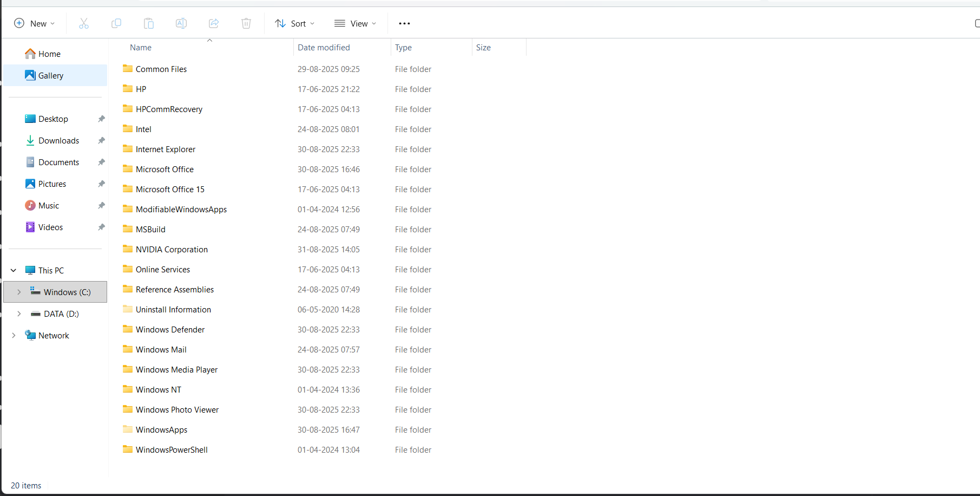Select the Windows Mail folder name
This screenshot has width=980, height=496.
(161, 349)
